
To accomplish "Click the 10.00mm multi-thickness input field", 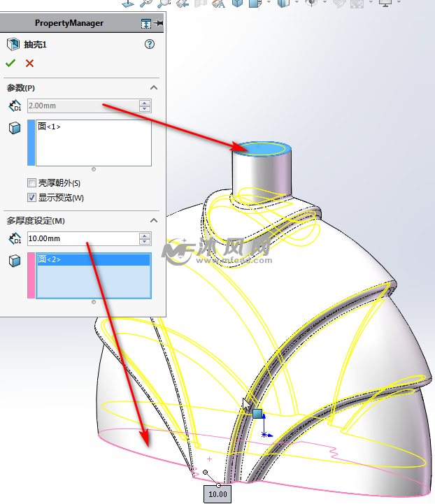I will point(83,238).
